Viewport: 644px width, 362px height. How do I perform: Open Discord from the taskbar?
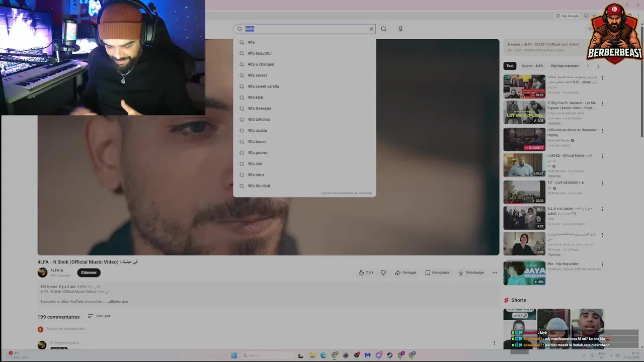point(379,355)
